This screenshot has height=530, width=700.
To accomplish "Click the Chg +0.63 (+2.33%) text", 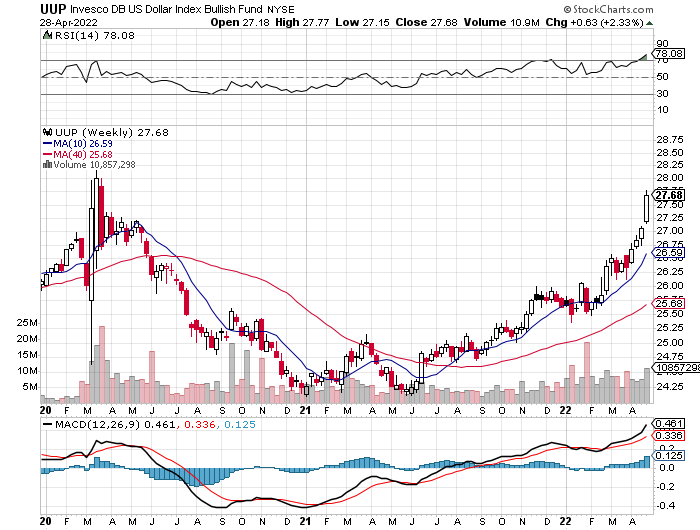I will coord(595,22).
